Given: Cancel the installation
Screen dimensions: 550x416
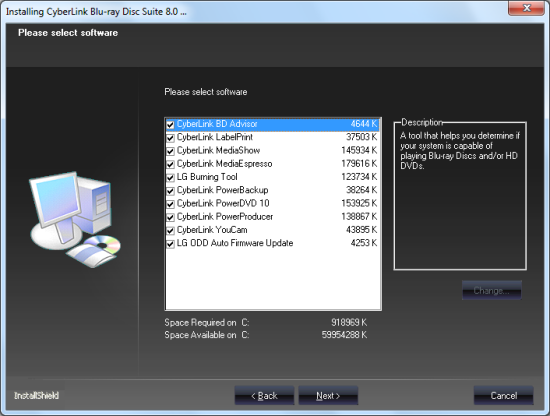Looking at the screenshot, I should 503,396.
